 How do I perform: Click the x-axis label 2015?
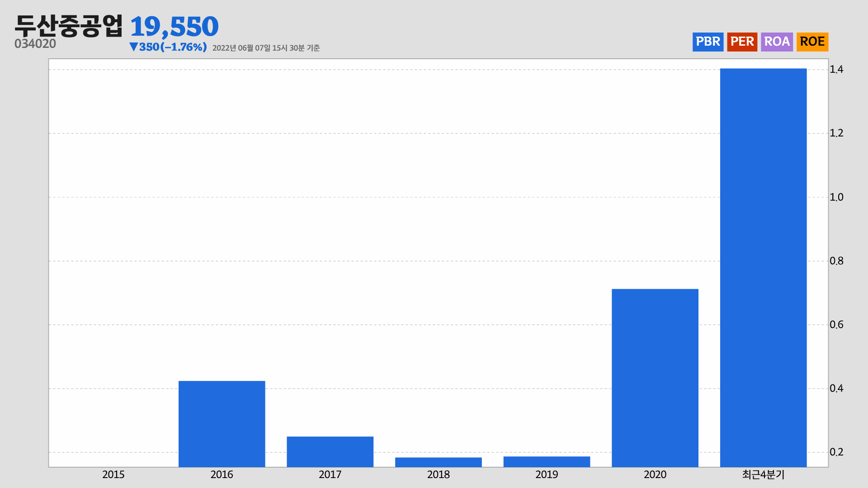coord(113,474)
